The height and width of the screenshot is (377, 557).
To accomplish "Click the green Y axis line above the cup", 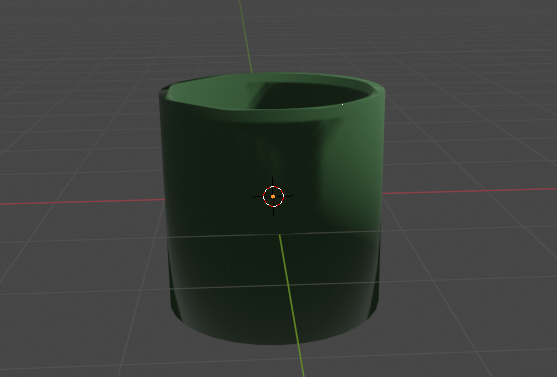I will [245, 36].
